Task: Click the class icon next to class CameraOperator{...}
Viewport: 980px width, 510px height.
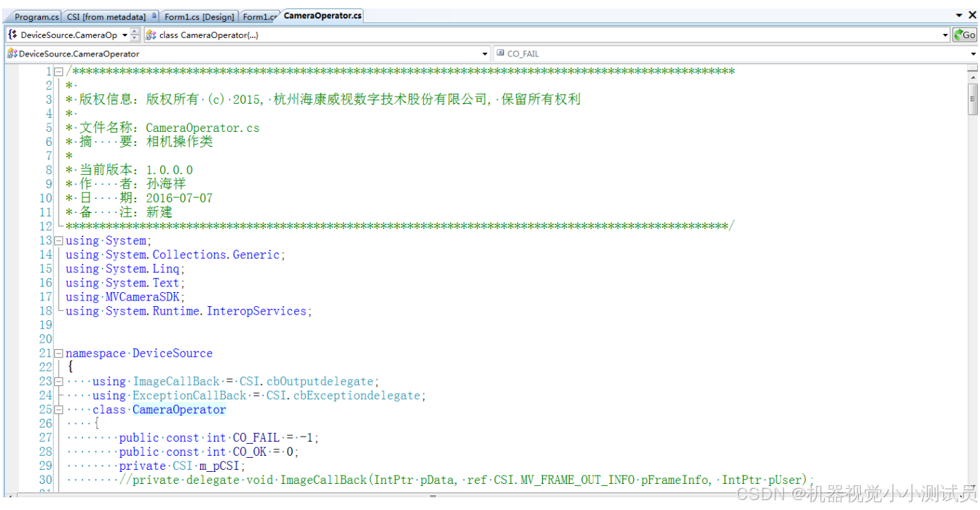Action: (149, 34)
